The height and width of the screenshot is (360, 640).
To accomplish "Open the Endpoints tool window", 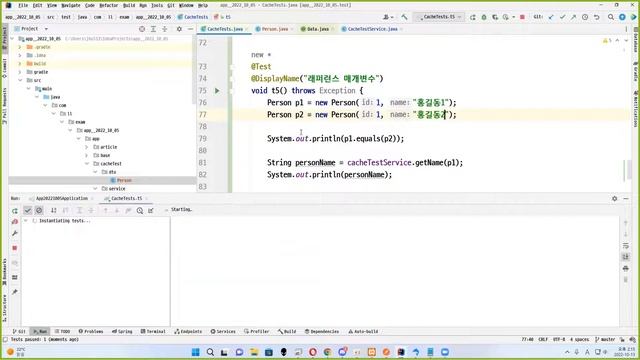I will pos(188,331).
